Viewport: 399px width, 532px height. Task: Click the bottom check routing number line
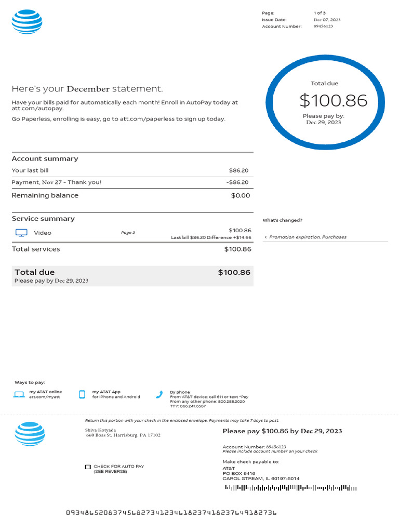coord(171,513)
